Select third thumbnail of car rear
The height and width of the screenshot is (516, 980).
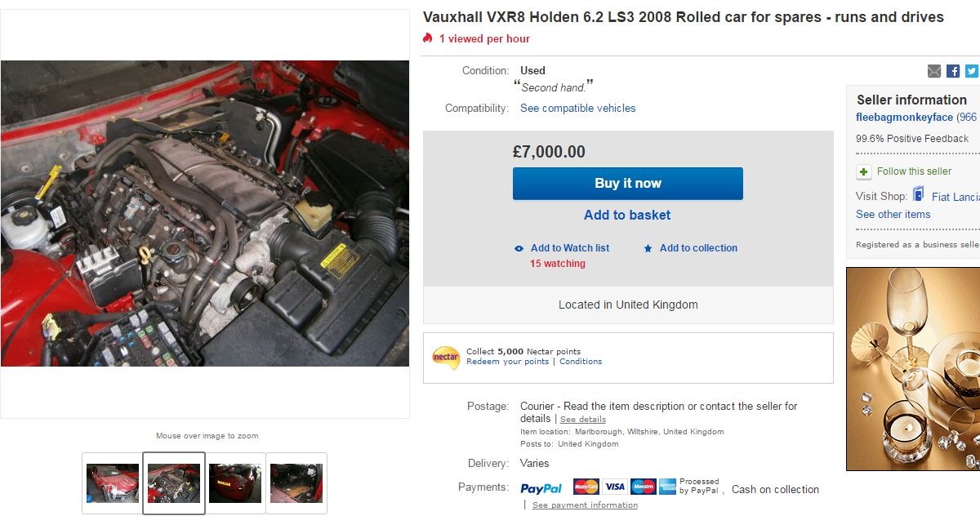click(x=235, y=483)
